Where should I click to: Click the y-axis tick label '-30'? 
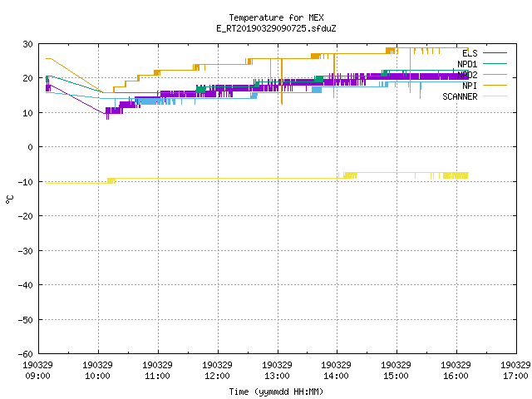(x=26, y=251)
